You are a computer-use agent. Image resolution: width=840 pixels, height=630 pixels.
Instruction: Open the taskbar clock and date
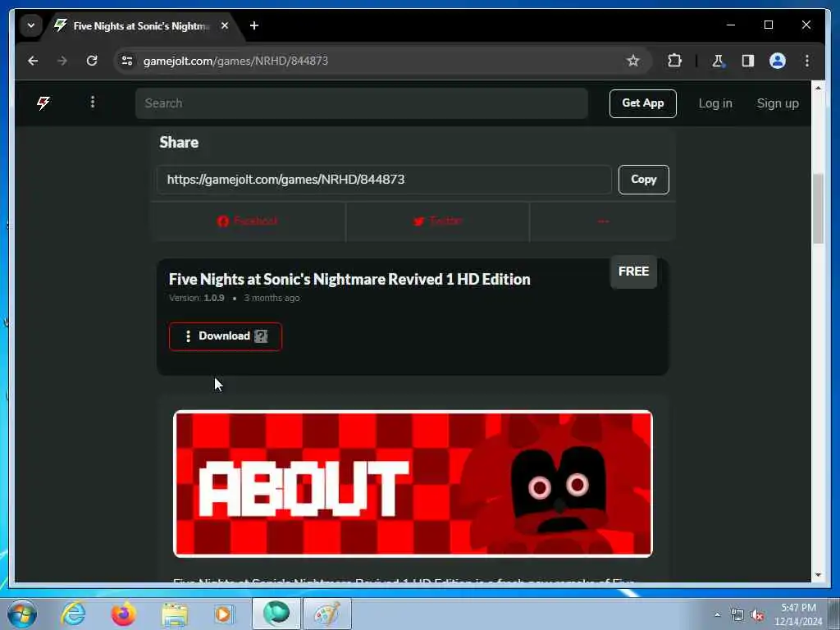click(798, 614)
